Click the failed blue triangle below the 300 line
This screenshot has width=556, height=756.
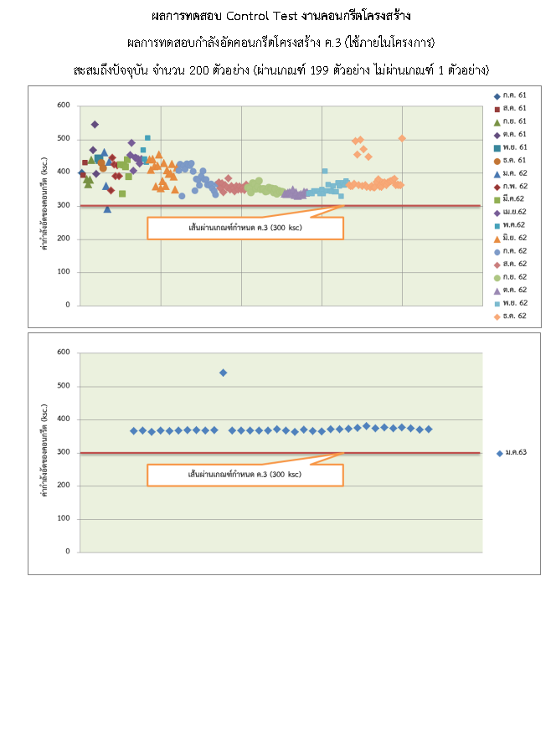coord(107,209)
